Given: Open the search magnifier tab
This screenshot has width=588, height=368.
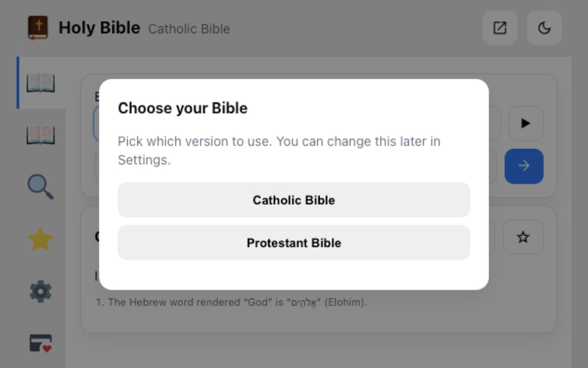Looking at the screenshot, I should 40,187.
